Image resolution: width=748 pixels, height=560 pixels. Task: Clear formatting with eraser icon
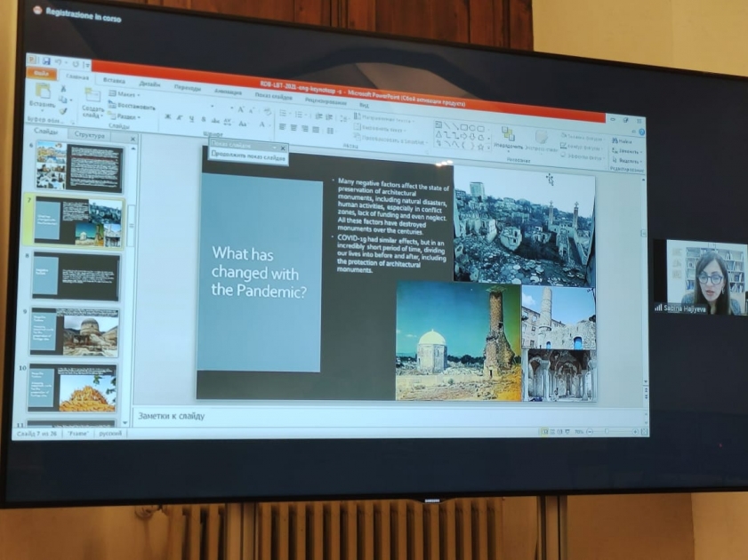tap(267, 112)
